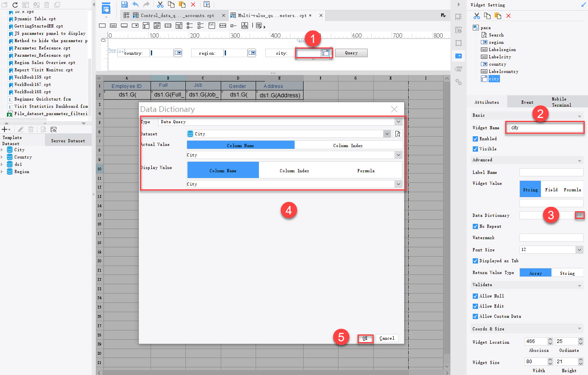Uncheck the No Repeat option
The width and height of the screenshot is (588, 375).
[475, 226]
